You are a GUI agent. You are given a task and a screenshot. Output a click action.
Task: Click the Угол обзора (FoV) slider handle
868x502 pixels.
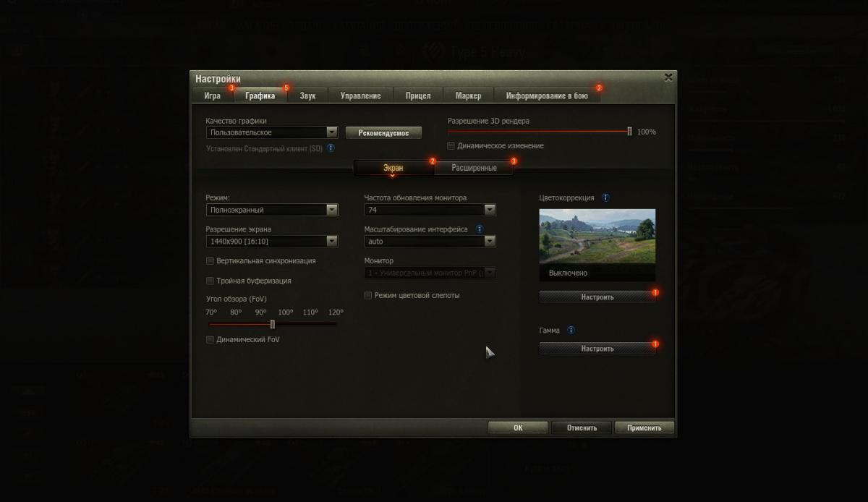pyautogui.click(x=273, y=324)
